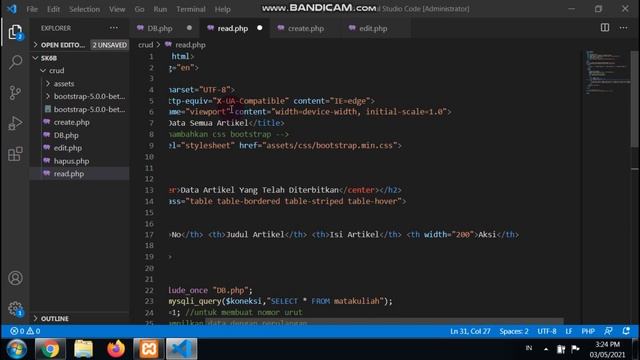Click the Action Center flag tray icon

click(576, 349)
